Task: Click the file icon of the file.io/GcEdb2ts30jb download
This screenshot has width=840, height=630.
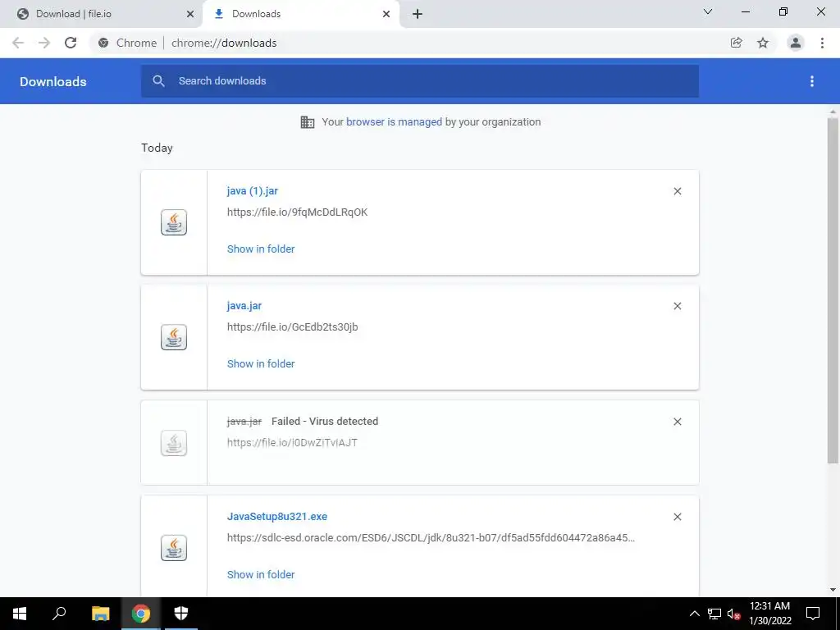Action: tap(174, 337)
